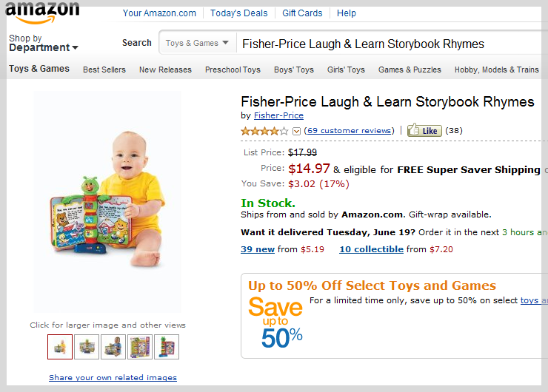The image size is (548, 392).
Task: Click the thumbs-up Like button
Action: 424,130
